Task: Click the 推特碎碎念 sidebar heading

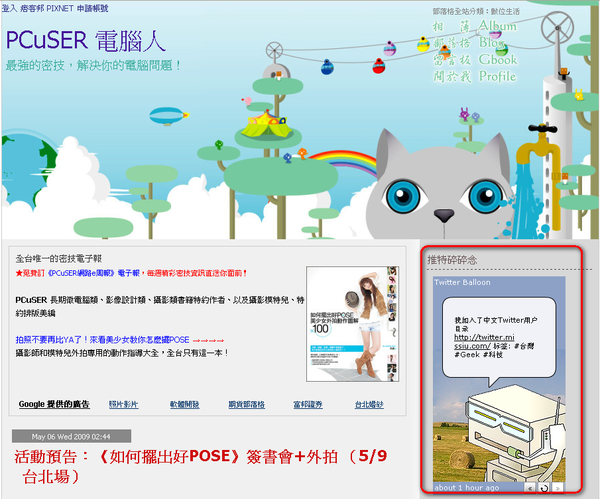Action: (452, 260)
